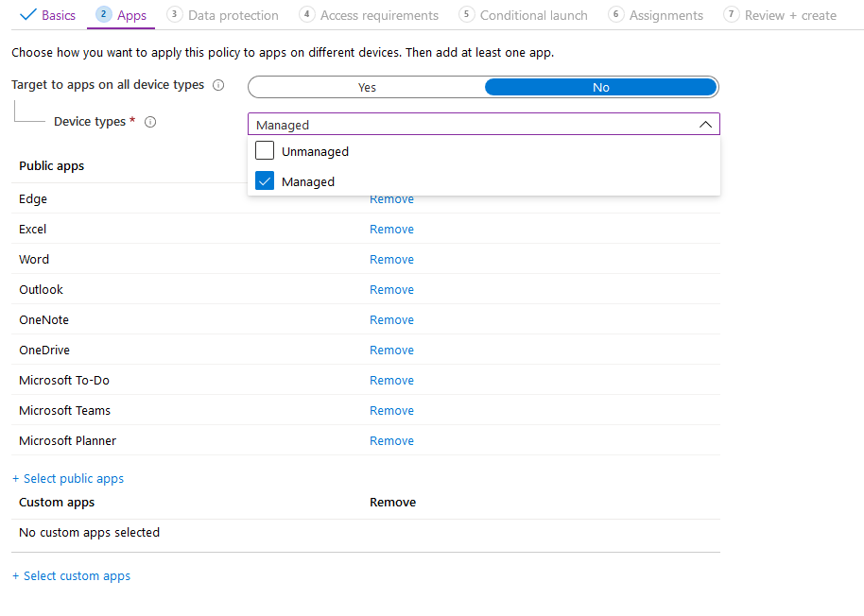Go to Review + create tab
864x616 pixels.
click(x=780, y=15)
